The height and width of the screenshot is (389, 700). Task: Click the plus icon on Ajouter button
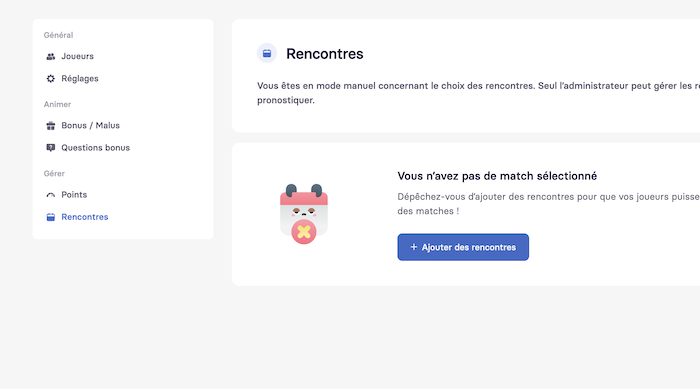[x=413, y=247]
